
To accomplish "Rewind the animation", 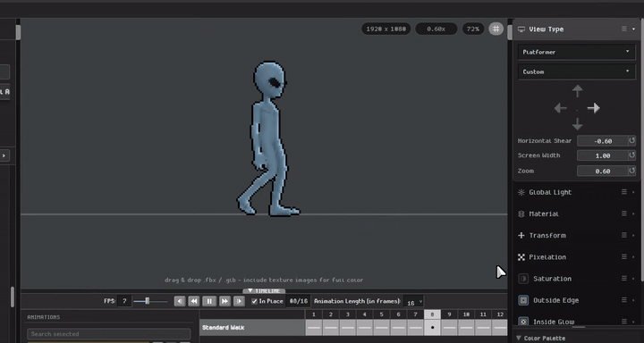I will [x=194, y=301].
